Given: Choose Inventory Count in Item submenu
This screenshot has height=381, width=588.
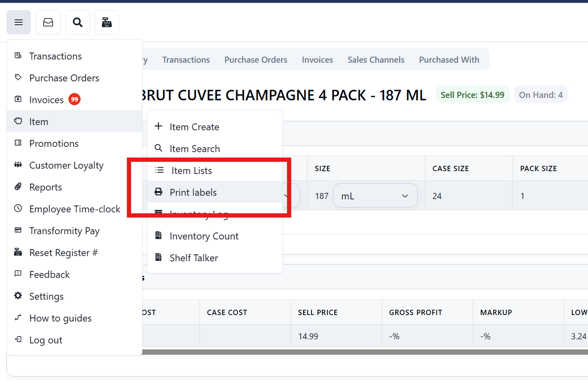Looking at the screenshot, I should tap(204, 236).
